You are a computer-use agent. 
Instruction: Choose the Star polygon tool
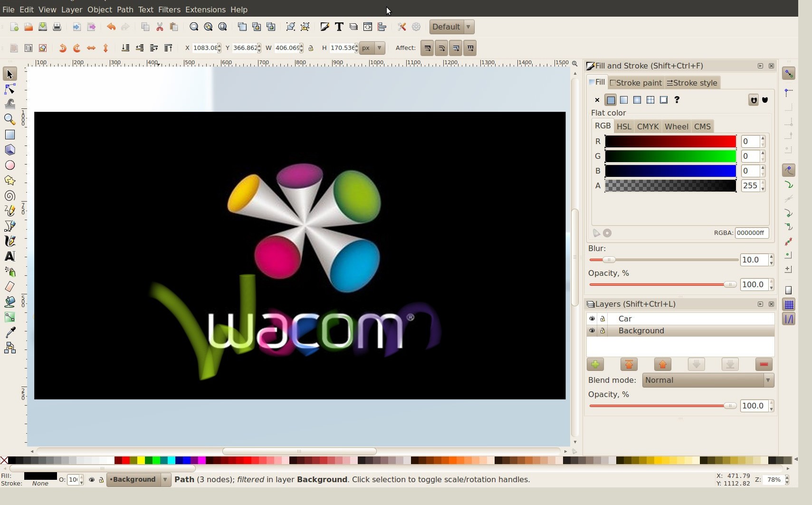[x=10, y=180]
